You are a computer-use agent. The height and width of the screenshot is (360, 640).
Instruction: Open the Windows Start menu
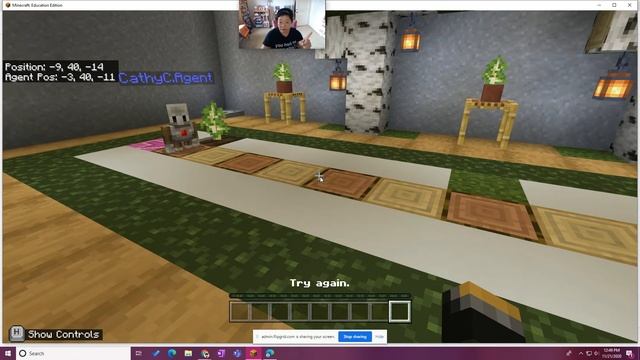(8, 353)
